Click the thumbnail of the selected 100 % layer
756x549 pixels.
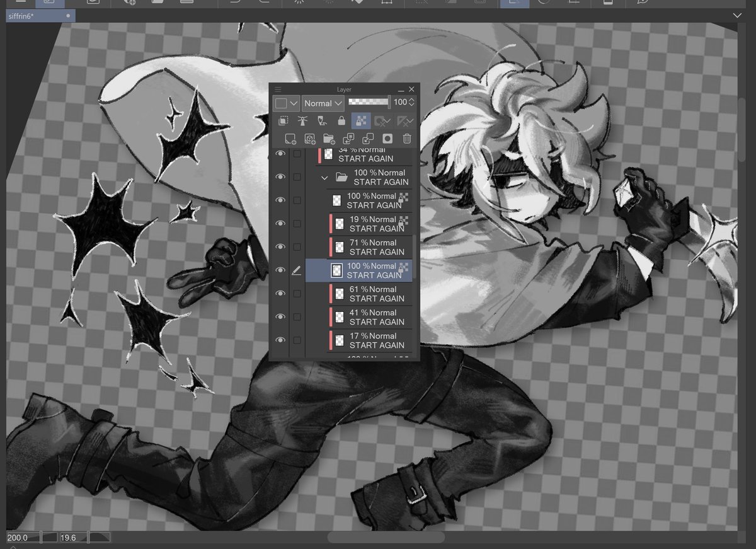pyautogui.click(x=337, y=270)
